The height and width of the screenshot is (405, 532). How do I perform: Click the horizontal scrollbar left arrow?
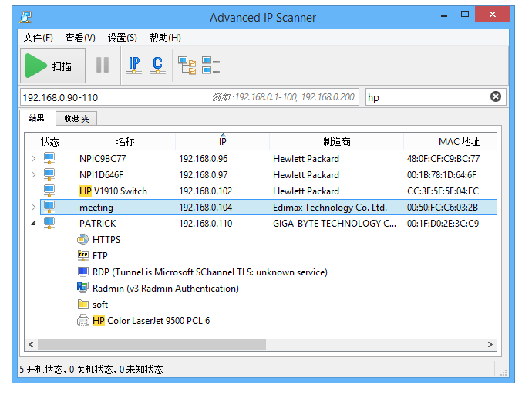pos(31,344)
